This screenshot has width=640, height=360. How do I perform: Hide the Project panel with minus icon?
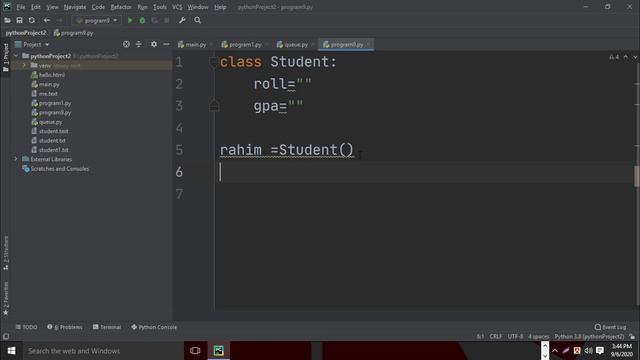tap(166, 44)
